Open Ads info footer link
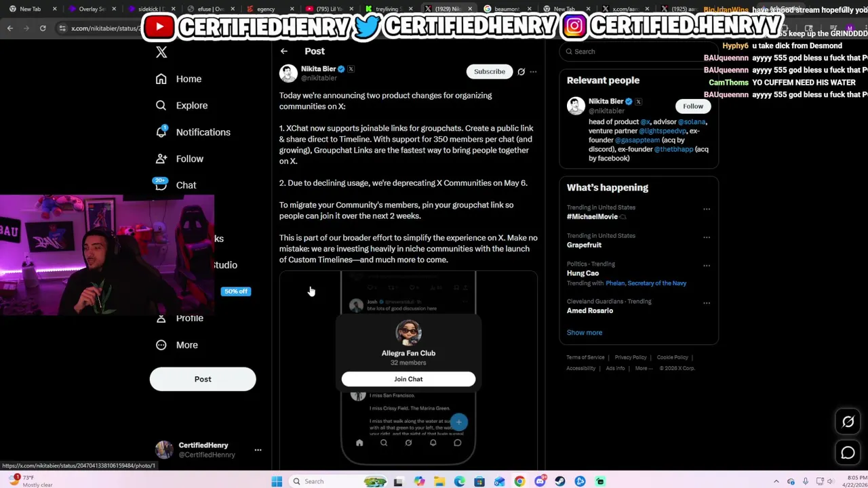Image resolution: width=868 pixels, height=488 pixels. (x=615, y=368)
